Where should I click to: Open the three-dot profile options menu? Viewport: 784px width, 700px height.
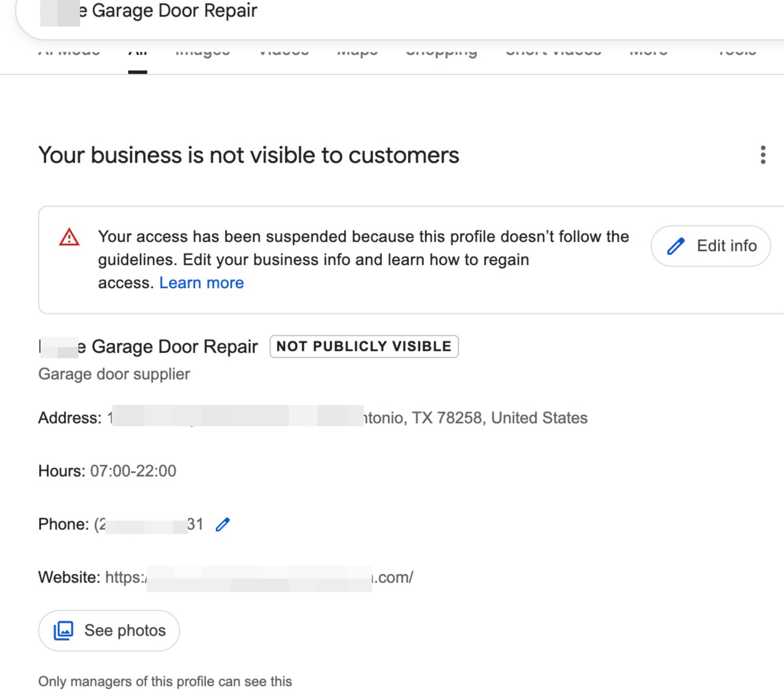click(x=763, y=155)
